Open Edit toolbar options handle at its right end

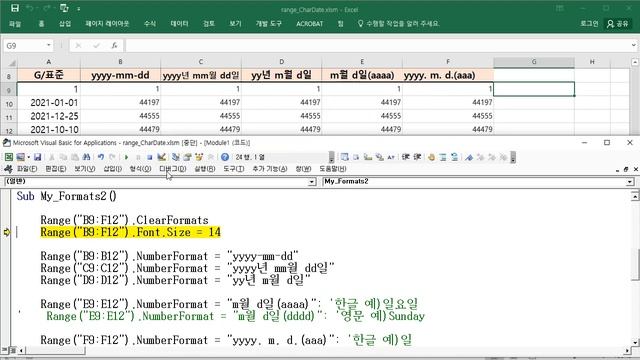[513, 157]
